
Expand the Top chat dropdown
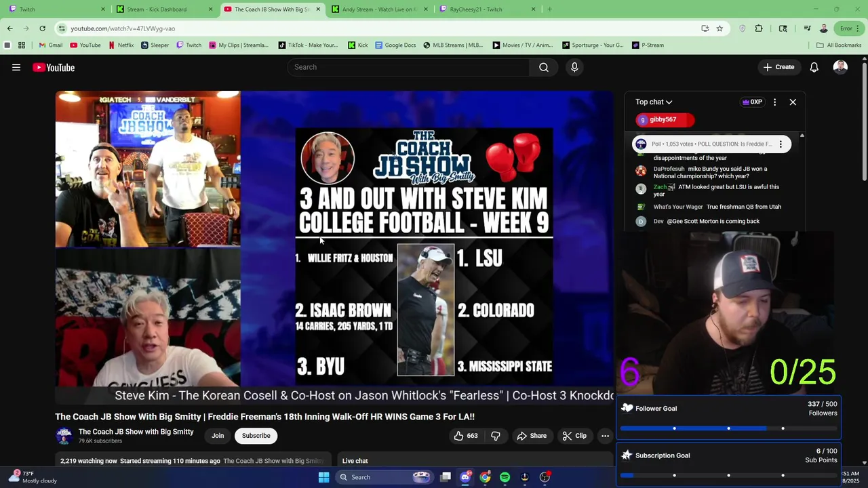coord(654,102)
